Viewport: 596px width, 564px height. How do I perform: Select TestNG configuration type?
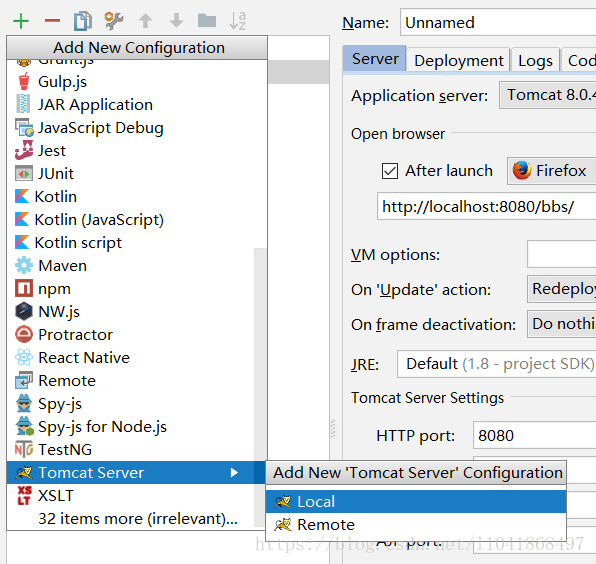[x=130, y=450]
